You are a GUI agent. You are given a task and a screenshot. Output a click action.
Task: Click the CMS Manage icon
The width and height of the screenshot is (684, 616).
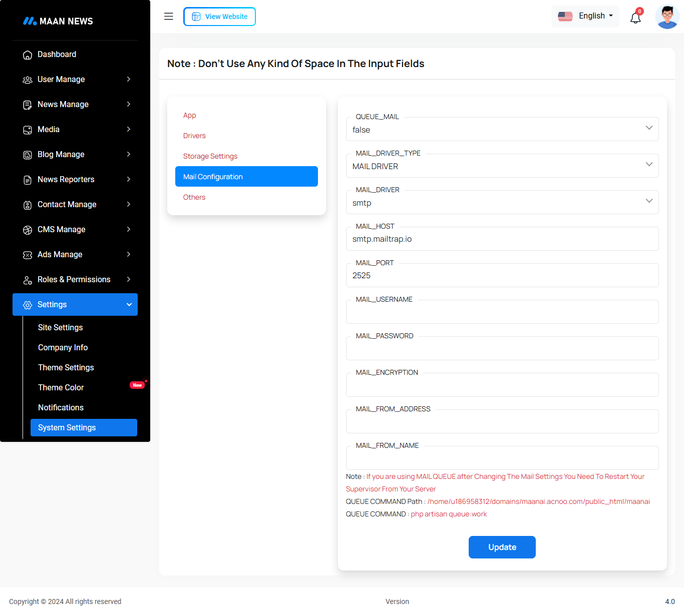coord(28,230)
